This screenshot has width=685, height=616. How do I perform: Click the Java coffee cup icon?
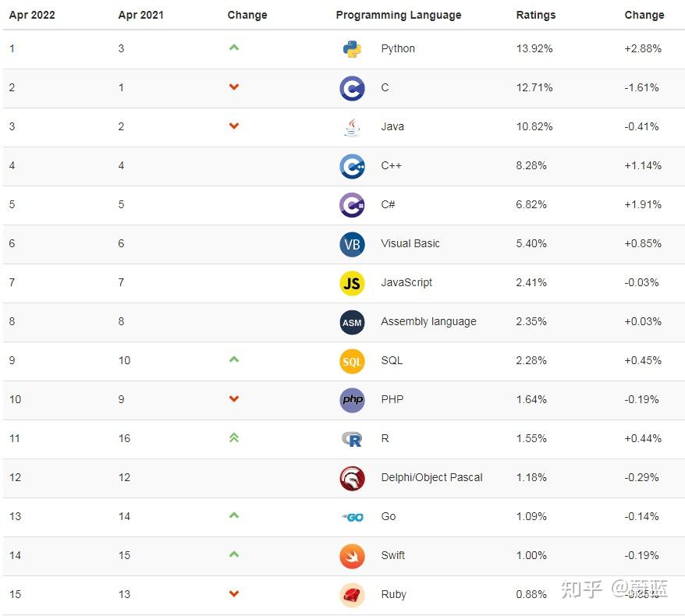tap(352, 127)
